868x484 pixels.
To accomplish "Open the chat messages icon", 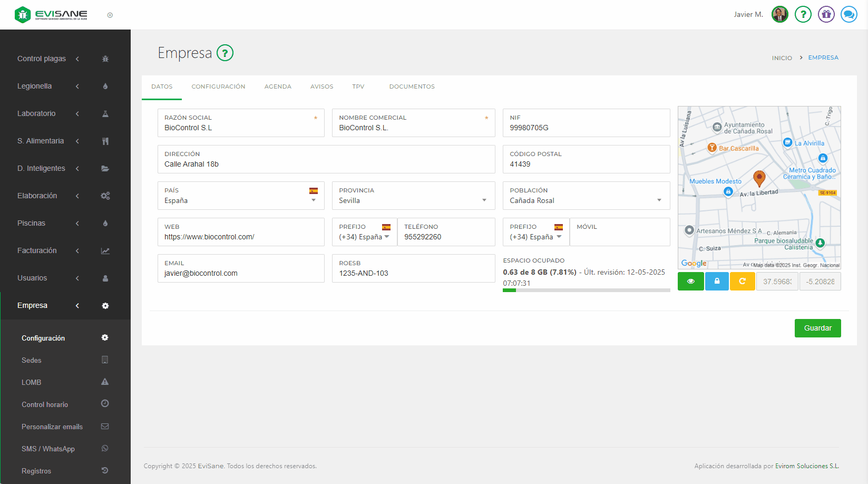I will point(849,15).
